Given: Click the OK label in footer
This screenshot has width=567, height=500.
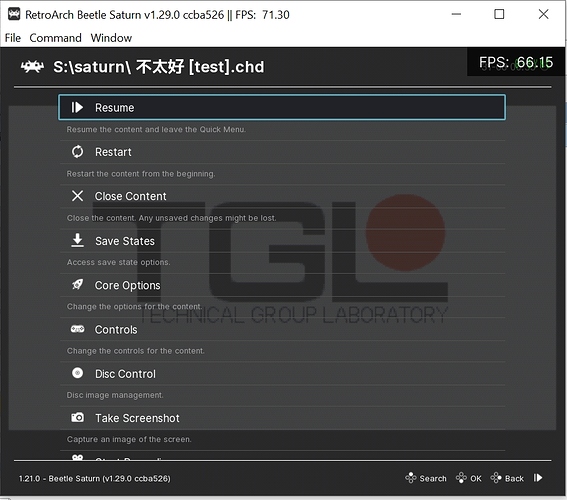Looking at the screenshot, I should point(476,478).
